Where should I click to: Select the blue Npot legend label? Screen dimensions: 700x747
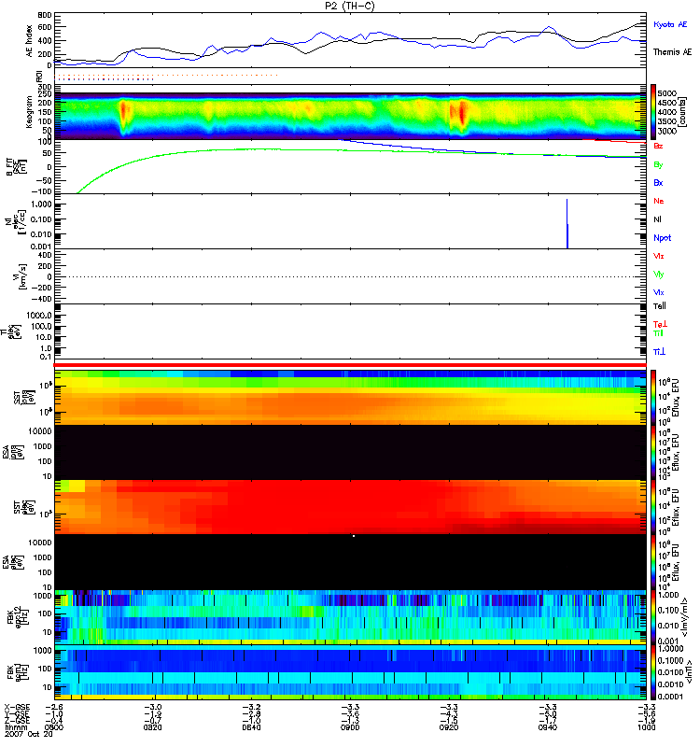click(663, 238)
